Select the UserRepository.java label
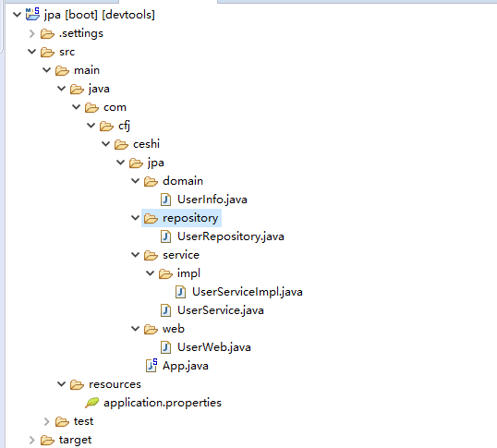497x448 pixels. pos(231,236)
